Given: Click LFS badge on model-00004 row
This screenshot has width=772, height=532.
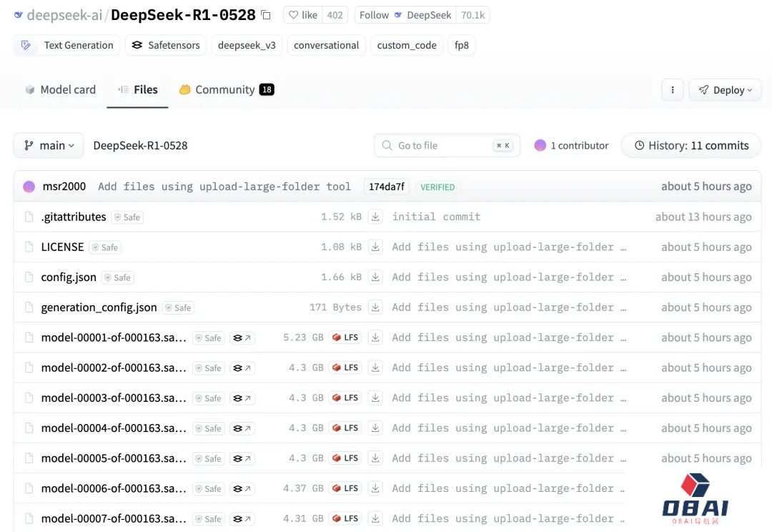Looking at the screenshot, I should pos(345,428).
